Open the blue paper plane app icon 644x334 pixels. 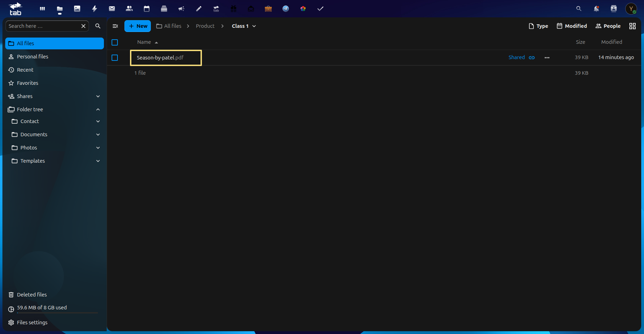click(x=286, y=9)
